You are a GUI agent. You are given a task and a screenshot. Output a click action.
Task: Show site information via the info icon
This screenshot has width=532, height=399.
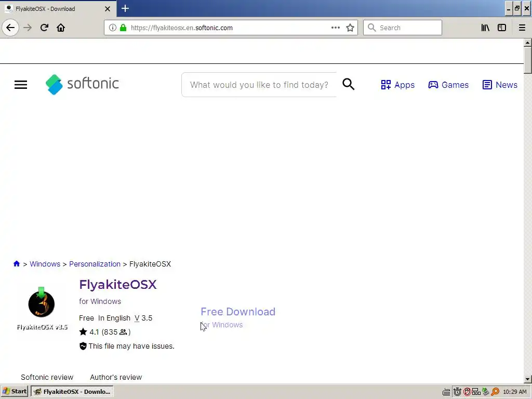click(113, 28)
